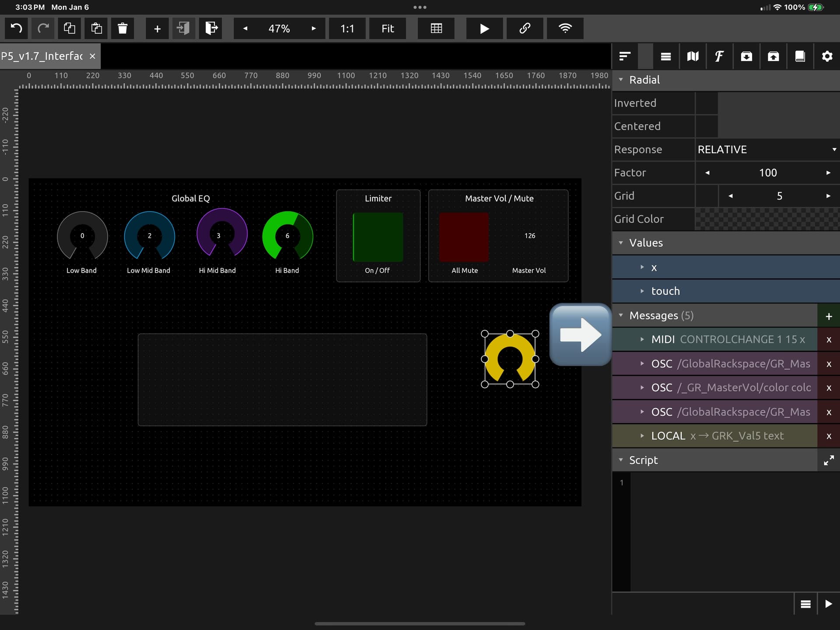Add a new message with plus
Screen dimensions: 840x630
828,316
